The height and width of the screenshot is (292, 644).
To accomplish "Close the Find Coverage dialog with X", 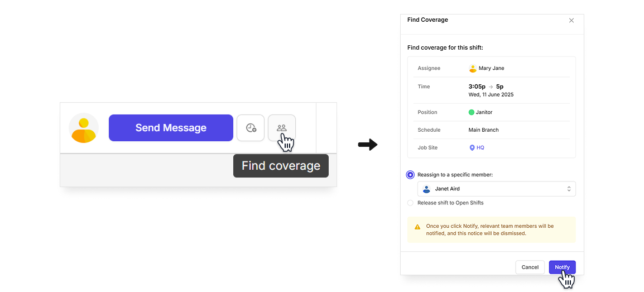I will point(571,21).
